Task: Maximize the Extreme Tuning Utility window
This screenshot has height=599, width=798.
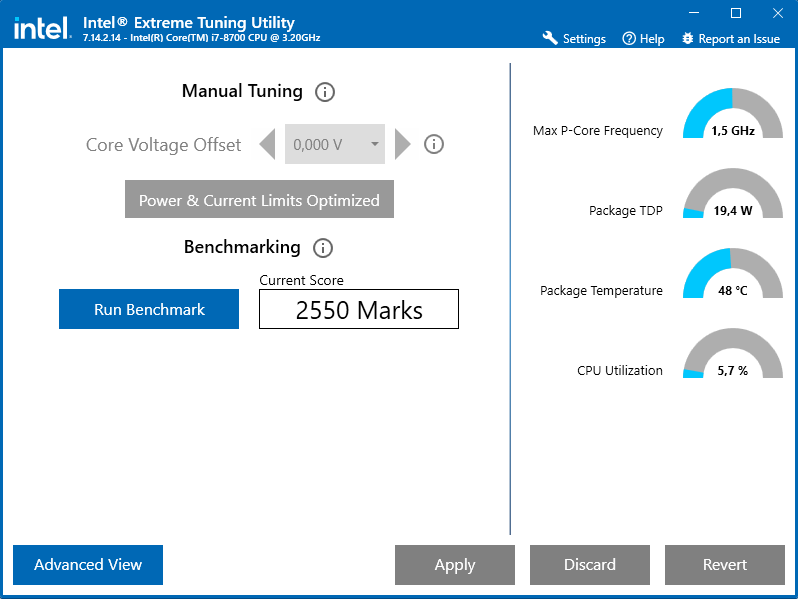Action: point(736,13)
